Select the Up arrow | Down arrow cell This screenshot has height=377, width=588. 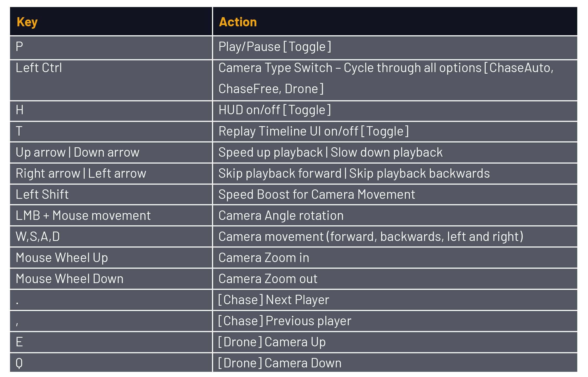[111, 152]
